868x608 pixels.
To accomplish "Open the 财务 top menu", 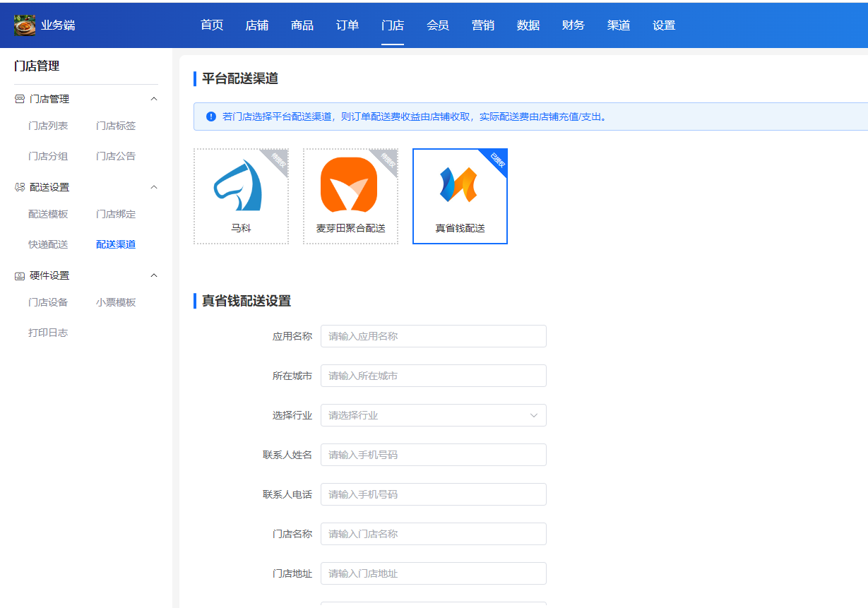I will (x=573, y=25).
